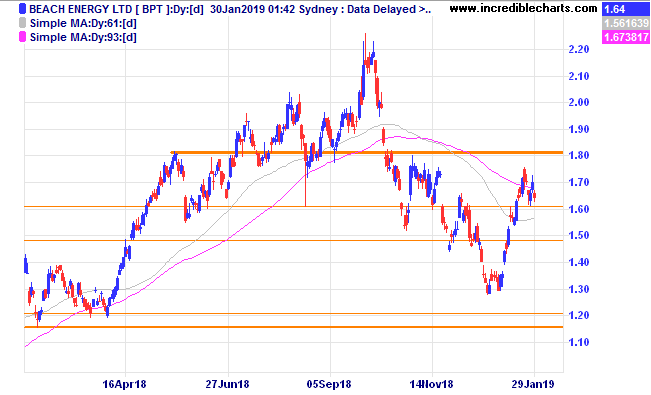Click the blue BEACH ENERGY legend marker

point(22,9)
